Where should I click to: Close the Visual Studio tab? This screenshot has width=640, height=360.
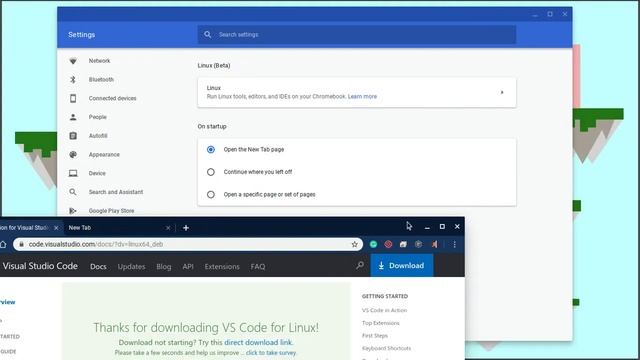(56, 228)
